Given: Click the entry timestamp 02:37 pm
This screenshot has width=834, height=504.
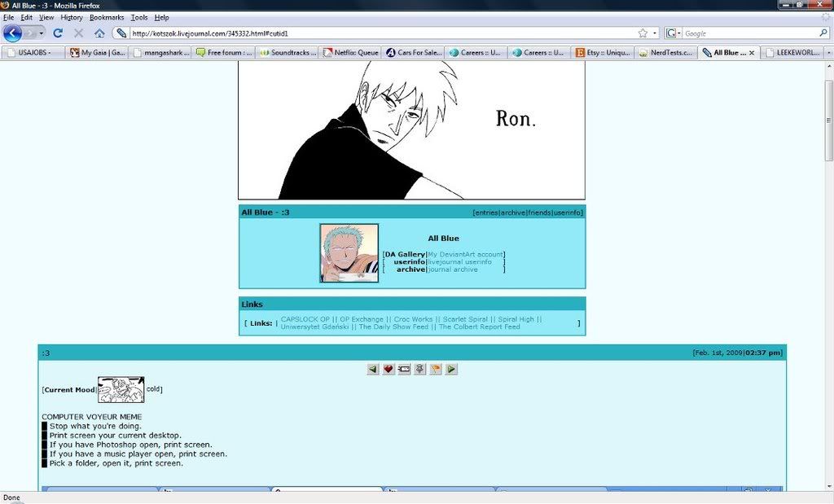Looking at the screenshot, I should click(x=763, y=353).
